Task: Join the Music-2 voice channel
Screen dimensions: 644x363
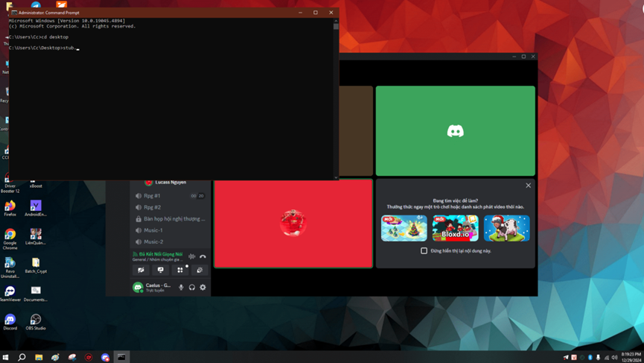Action: 153,242
